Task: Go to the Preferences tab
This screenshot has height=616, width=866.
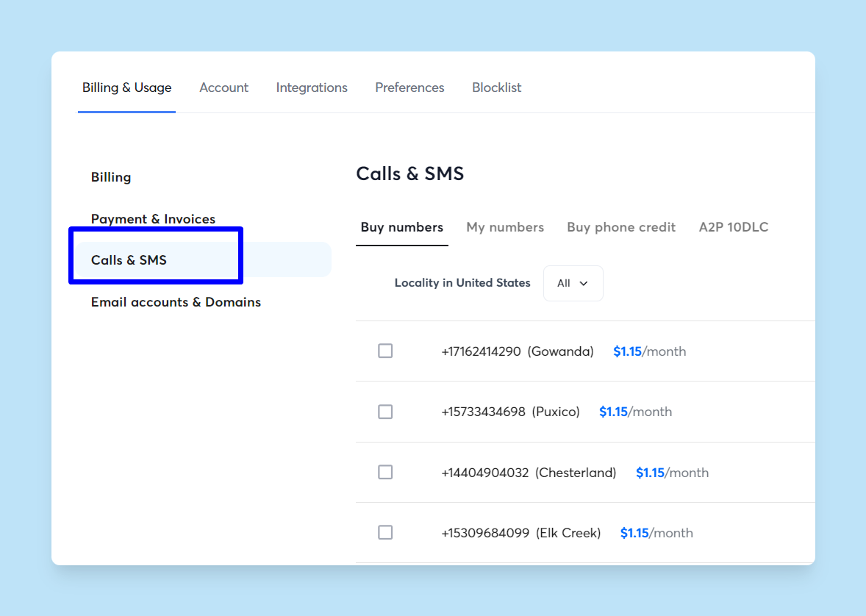Action: pyautogui.click(x=409, y=87)
